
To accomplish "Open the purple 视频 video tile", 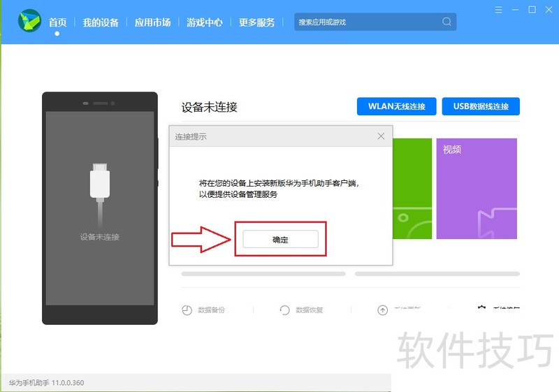I will tap(477, 189).
